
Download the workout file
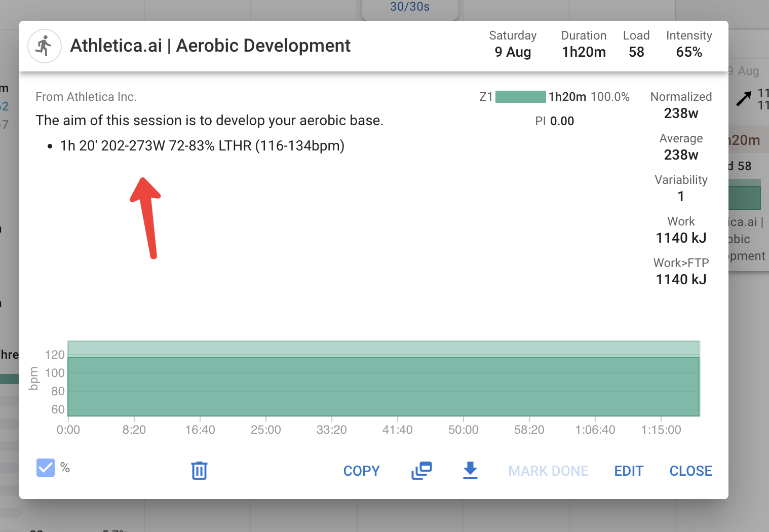coord(470,471)
